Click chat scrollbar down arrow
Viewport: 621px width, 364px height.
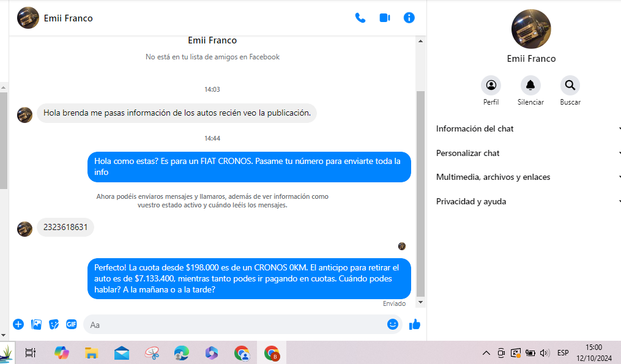[420, 302]
